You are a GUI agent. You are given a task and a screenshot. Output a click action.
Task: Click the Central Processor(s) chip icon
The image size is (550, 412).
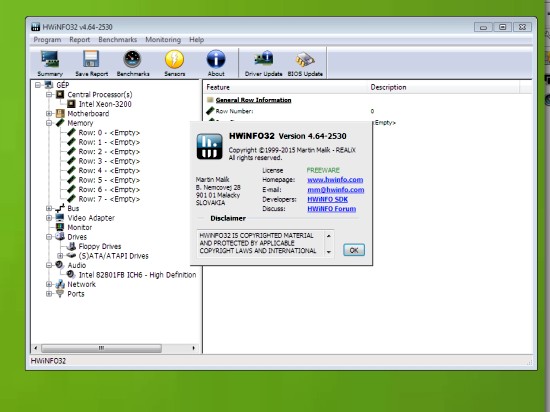60,94
